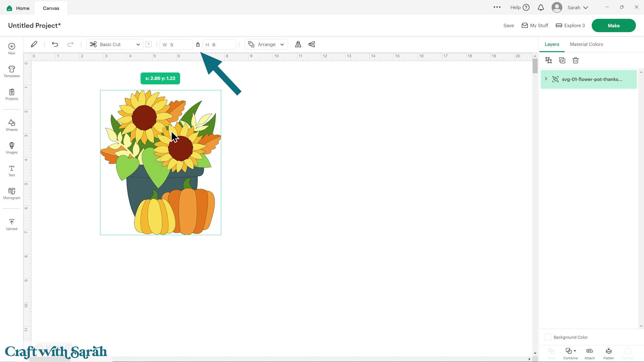Screen dimensions: 644x362
Task: Click the Upload icon
Action: pos(11,224)
